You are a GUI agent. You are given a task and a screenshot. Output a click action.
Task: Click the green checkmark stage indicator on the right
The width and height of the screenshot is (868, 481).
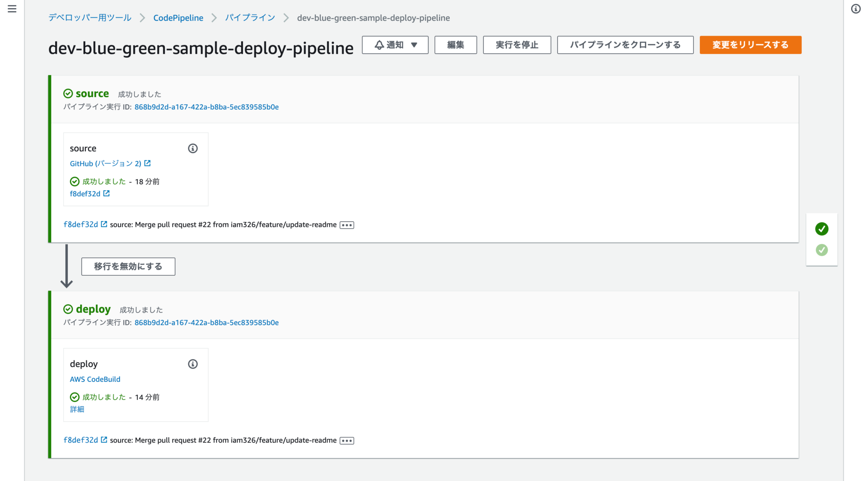click(x=821, y=229)
